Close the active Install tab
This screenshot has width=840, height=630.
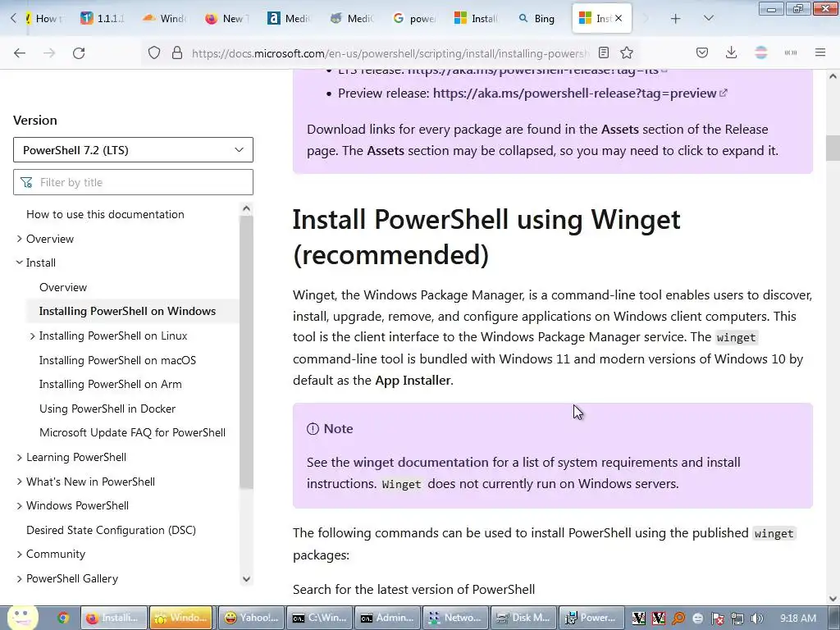tap(619, 19)
